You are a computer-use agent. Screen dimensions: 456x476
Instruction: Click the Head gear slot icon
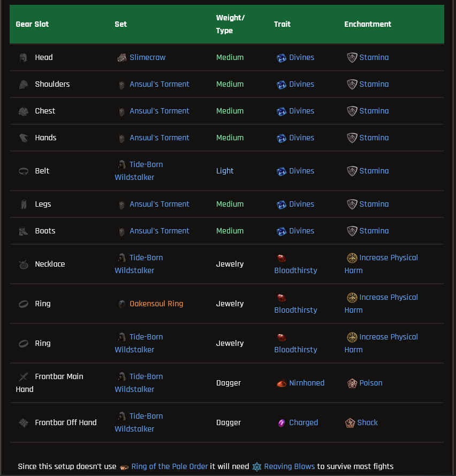(x=24, y=58)
